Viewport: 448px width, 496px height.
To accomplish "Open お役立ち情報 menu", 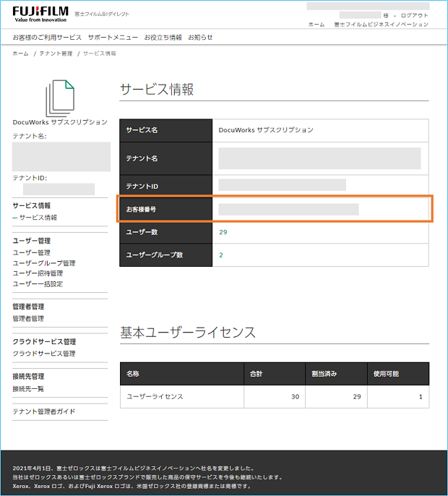I will click(x=163, y=38).
